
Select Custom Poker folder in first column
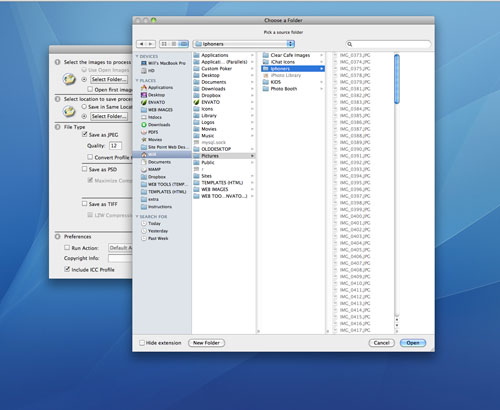pyautogui.click(x=224, y=69)
